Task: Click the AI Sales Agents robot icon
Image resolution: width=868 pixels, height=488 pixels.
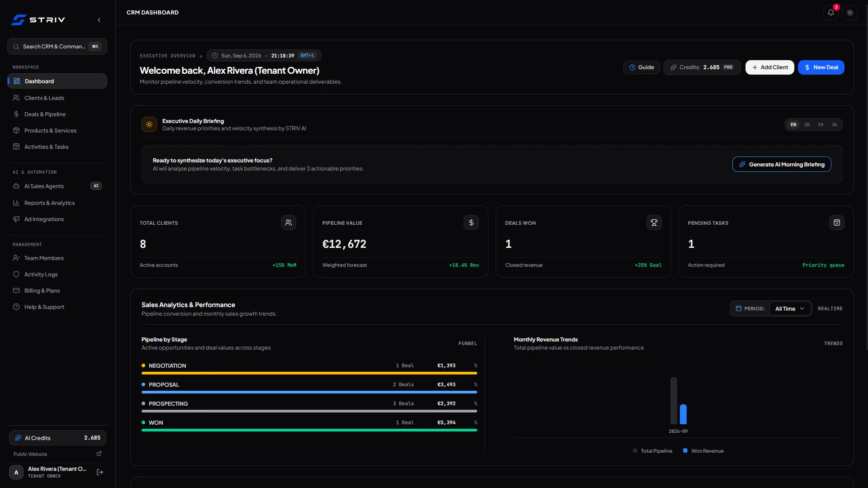Action: [16, 186]
